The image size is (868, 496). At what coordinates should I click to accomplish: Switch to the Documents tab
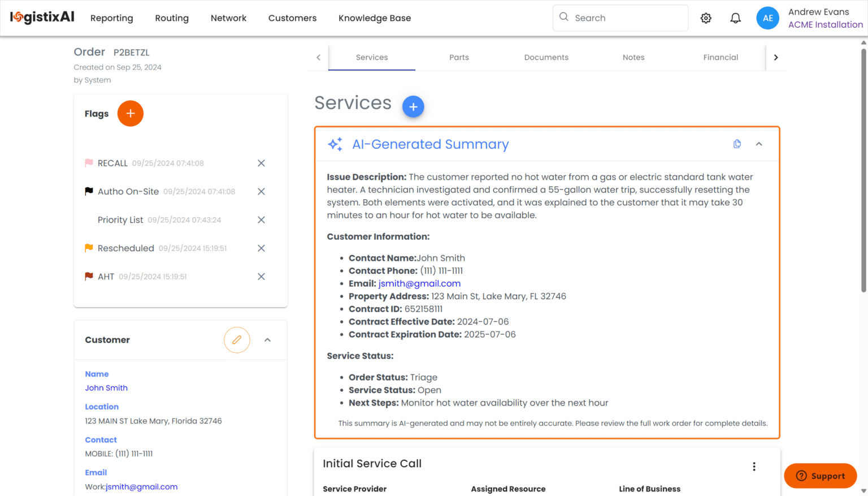(546, 57)
